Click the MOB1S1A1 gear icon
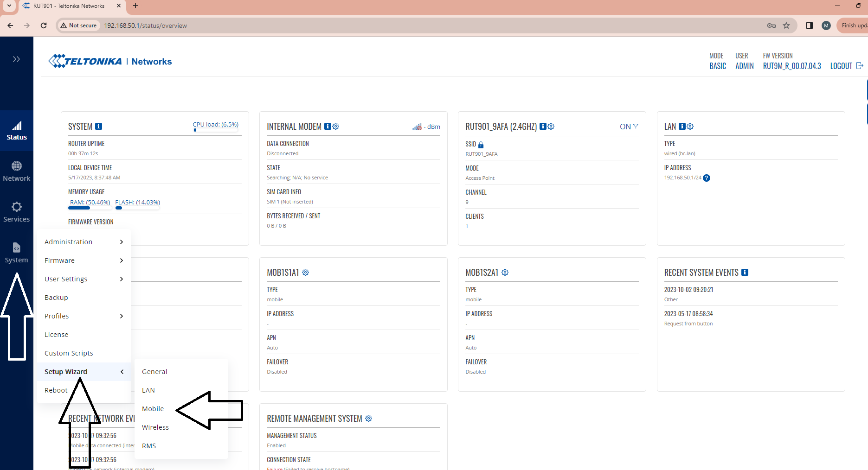The width and height of the screenshot is (868, 470). pyautogui.click(x=305, y=273)
